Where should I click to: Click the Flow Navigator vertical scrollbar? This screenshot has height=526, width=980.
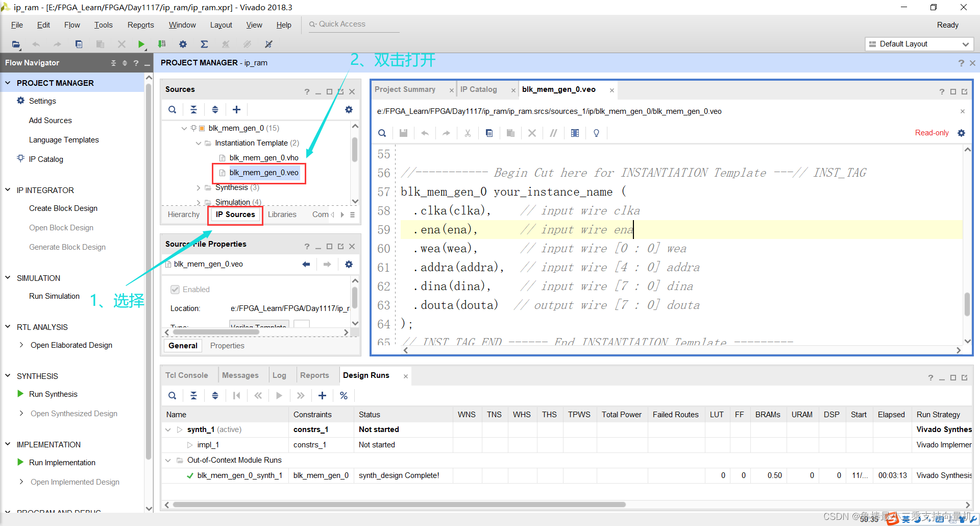pyautogui.click(x=149, y=271)
